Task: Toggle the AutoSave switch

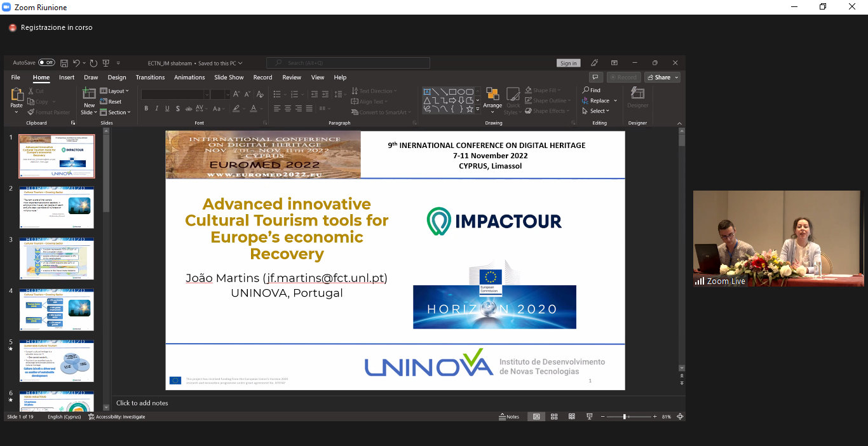Action: pos(46,63)
